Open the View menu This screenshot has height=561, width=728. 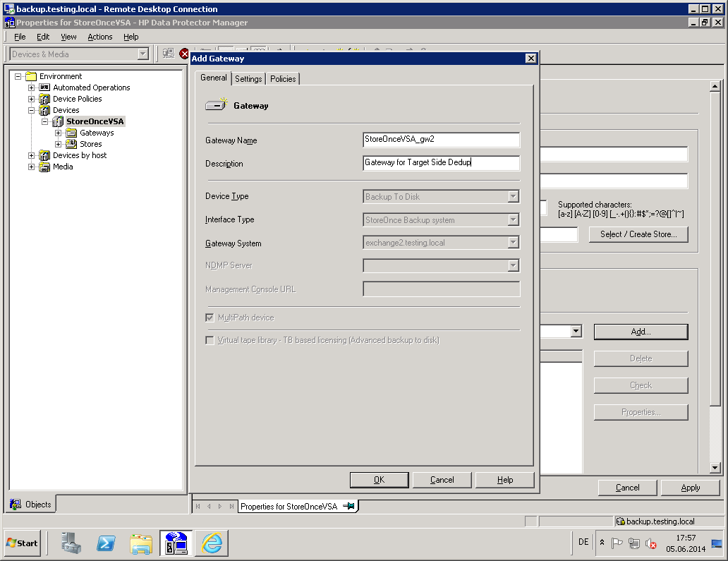pyautogui.click(x=68, y=37)
